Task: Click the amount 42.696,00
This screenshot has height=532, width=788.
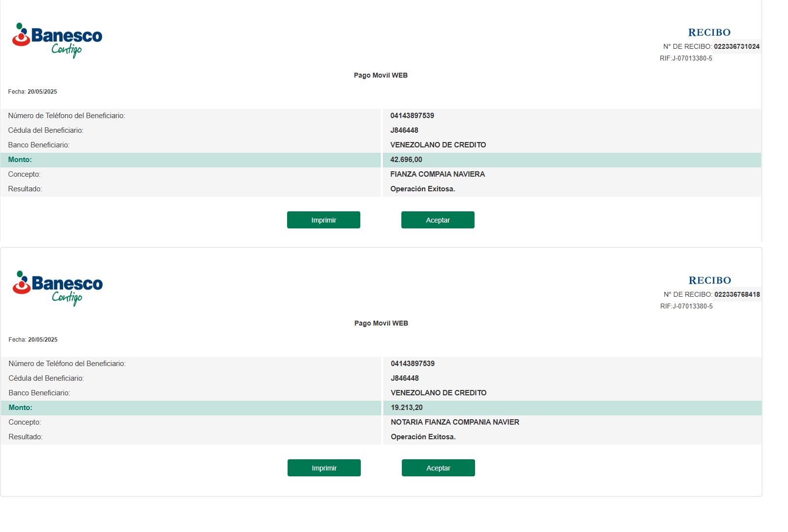Action: click(x=406, y=160)
